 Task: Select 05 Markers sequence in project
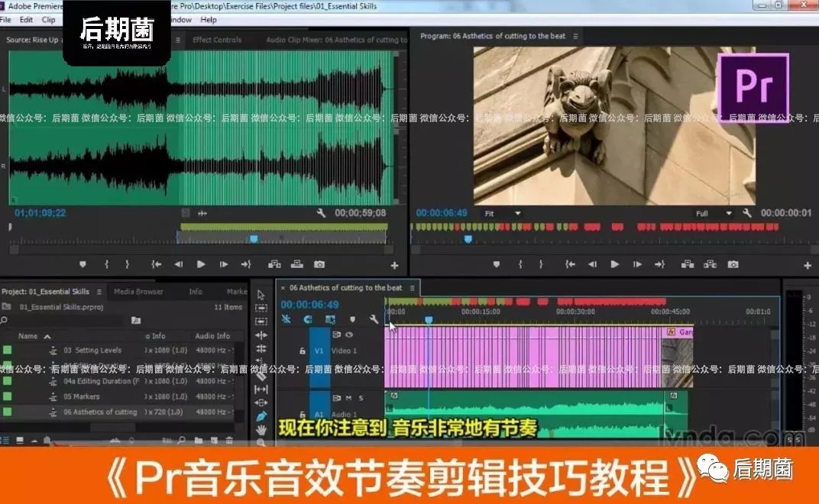81,396
